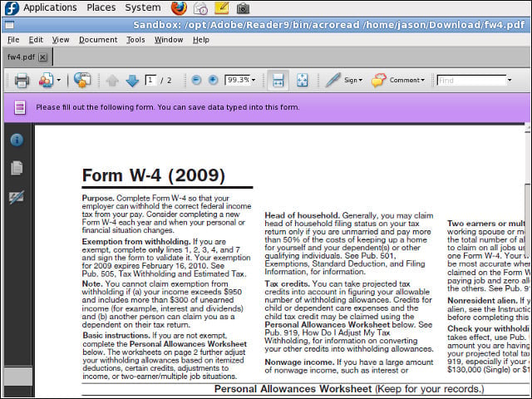Click the purple form document icon
Viewport: 532px width, 399px height.
(x=20, y=107)
